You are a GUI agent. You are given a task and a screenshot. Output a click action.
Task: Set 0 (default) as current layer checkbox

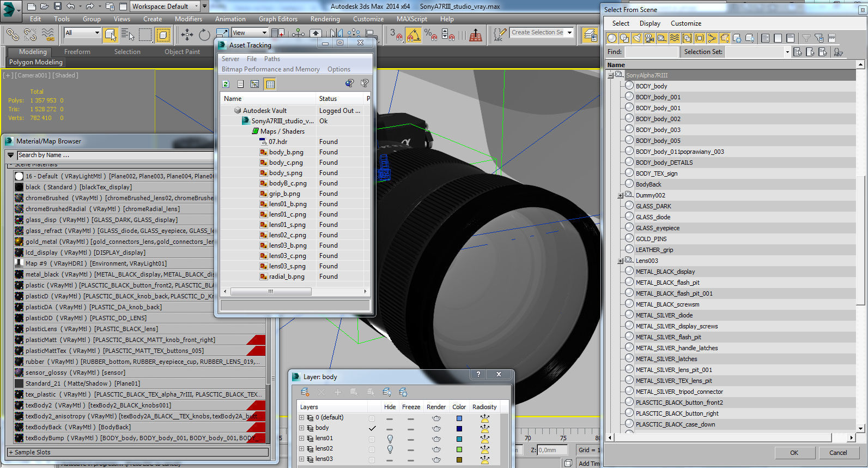pyautogui.click(x=372, y=418)
